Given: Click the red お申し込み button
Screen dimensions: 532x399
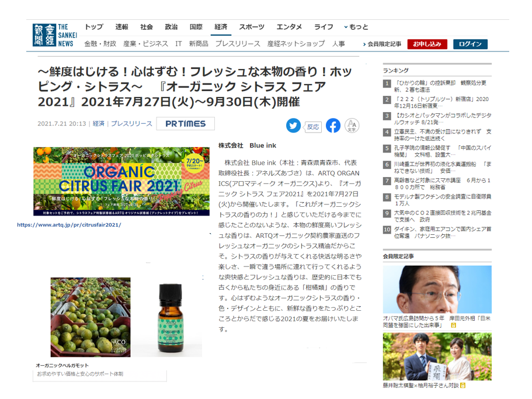Looking at the screenshot, I should pos(427,44).
